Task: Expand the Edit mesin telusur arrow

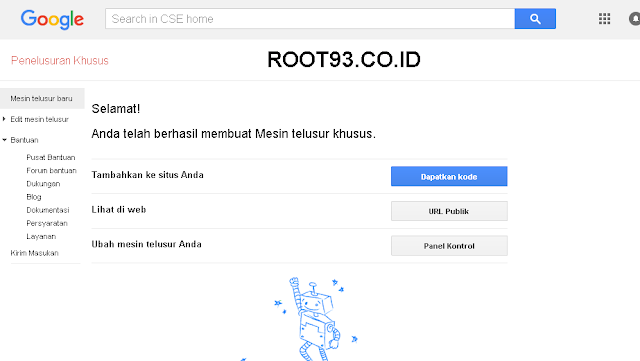Action: (4, 119)
